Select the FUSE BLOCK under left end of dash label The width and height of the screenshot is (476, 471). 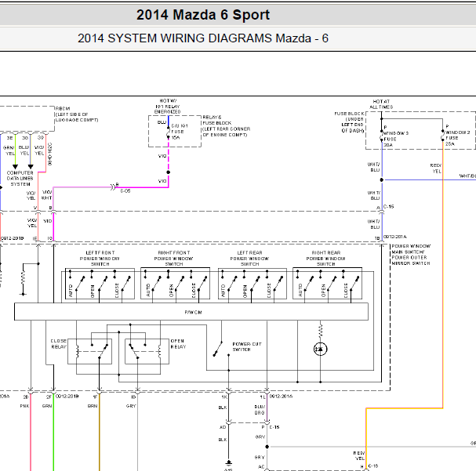tap(349, 122)
